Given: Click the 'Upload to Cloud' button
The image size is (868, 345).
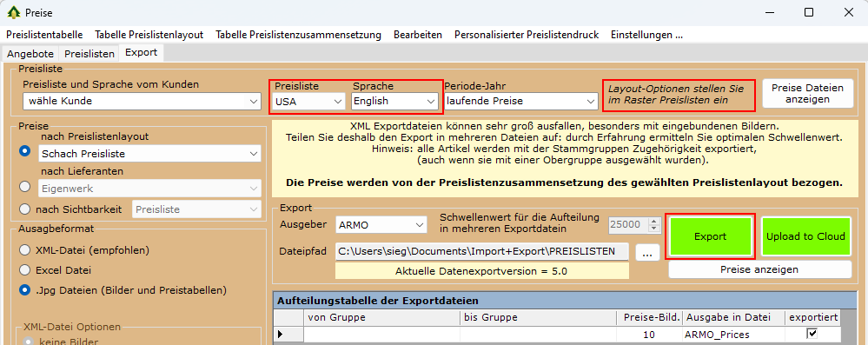Looking at the screenshot, I should (x=805, y=236).
